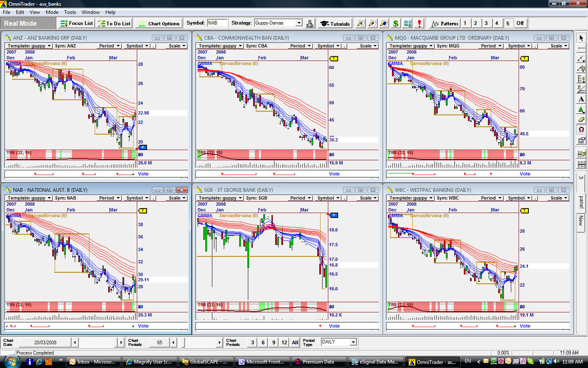This screenshot has height=368, width=588.
Task: Set chart periods to All
Action: [295, 342]
